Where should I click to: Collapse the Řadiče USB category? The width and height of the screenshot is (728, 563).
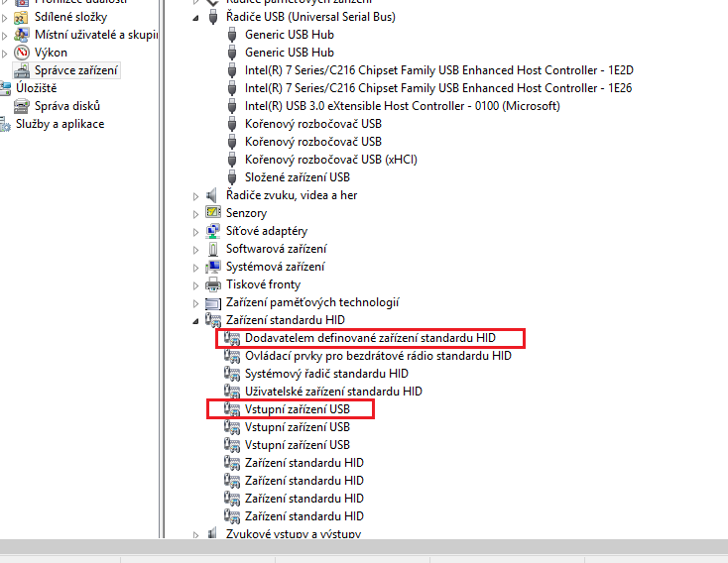pos(195,18)
